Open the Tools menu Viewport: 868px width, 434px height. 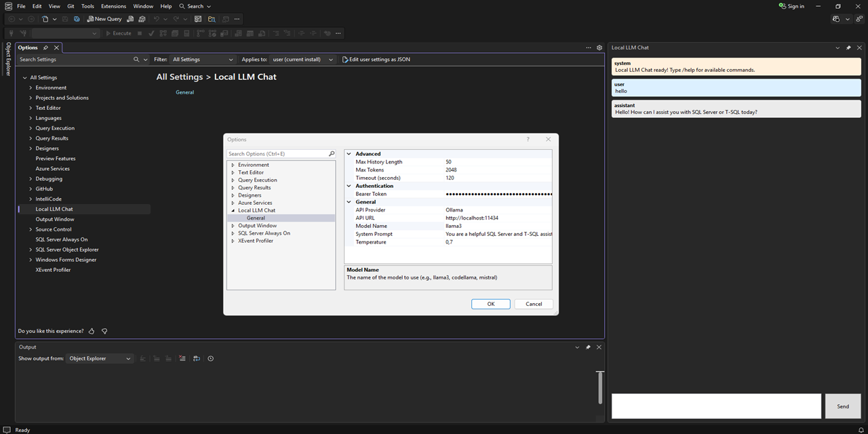click(x=87, y=6)
